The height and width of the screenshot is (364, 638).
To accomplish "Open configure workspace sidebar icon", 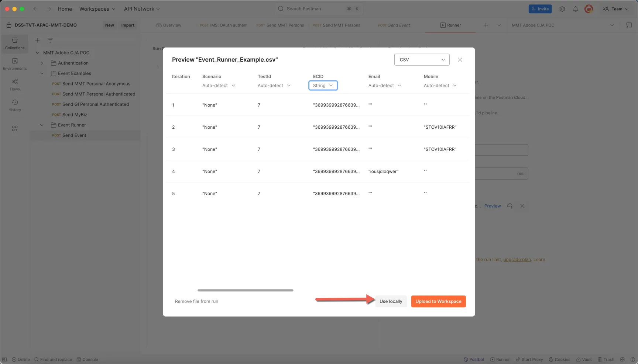I will pos(15,128).
